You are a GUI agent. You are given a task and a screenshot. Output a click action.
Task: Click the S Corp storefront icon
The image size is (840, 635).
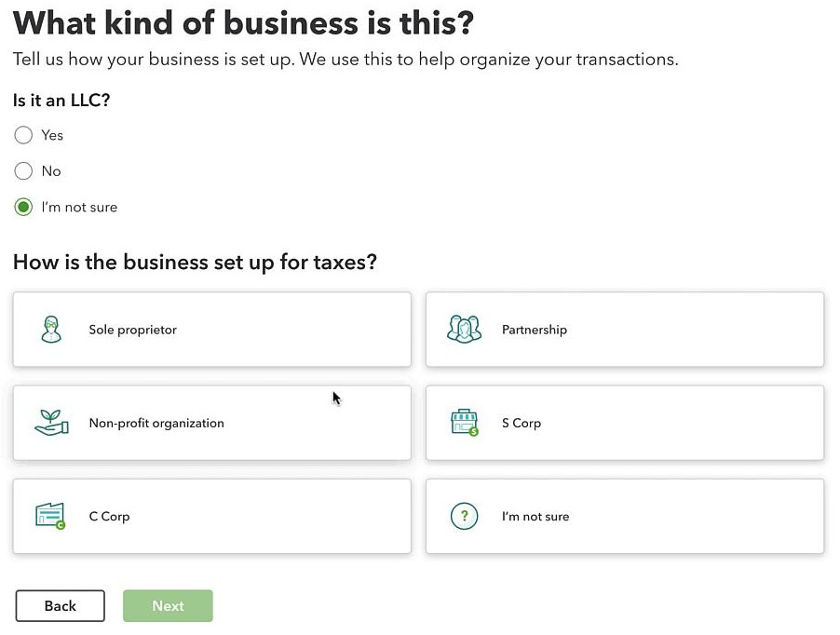coord(464,423)
